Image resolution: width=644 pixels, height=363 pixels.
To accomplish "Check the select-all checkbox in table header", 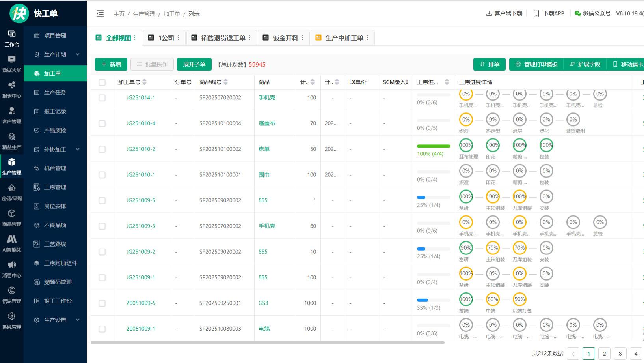I will [102, 82].
